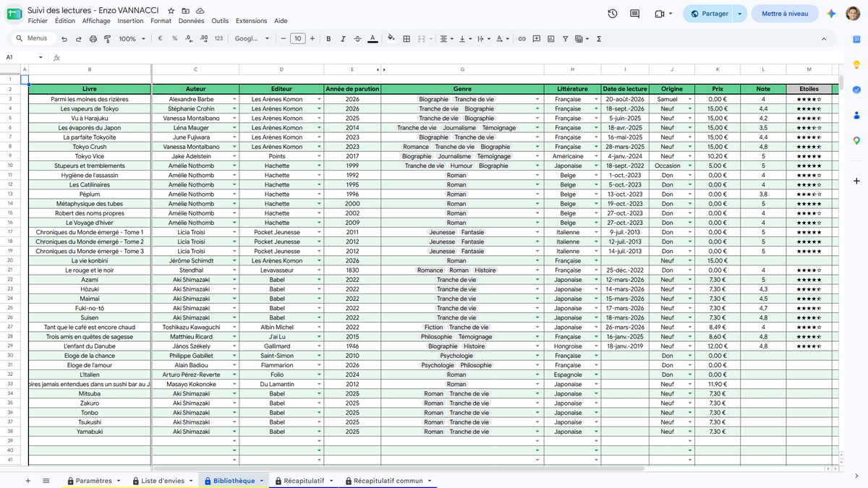Expand the Partager share options arrow
The width and height of the screenshot is (868, 488).
tap(740, 14)
